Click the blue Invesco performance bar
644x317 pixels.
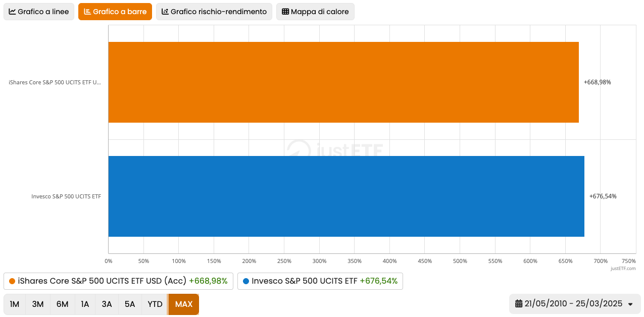(x=346, y=196)
